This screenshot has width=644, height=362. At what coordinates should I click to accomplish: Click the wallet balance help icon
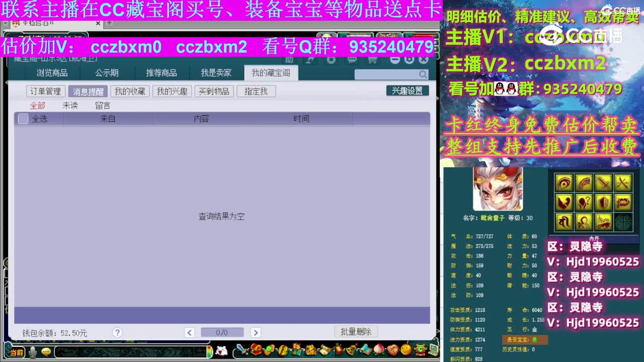point(117,332)
